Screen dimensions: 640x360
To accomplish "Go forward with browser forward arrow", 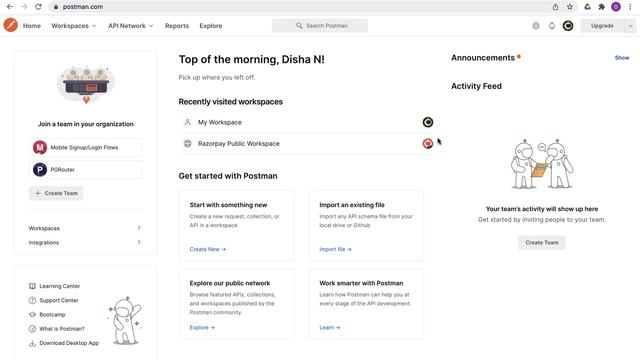I will [x=24, y=7].
